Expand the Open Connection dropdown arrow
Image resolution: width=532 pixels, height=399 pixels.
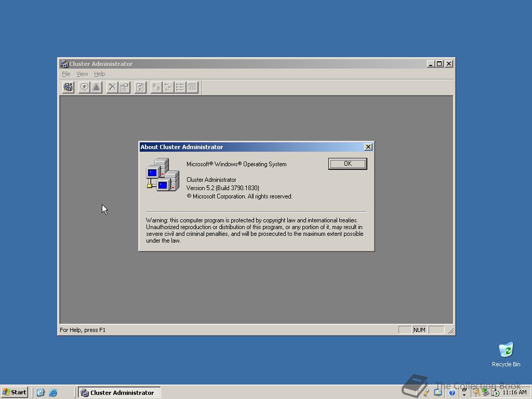(72, 84)
